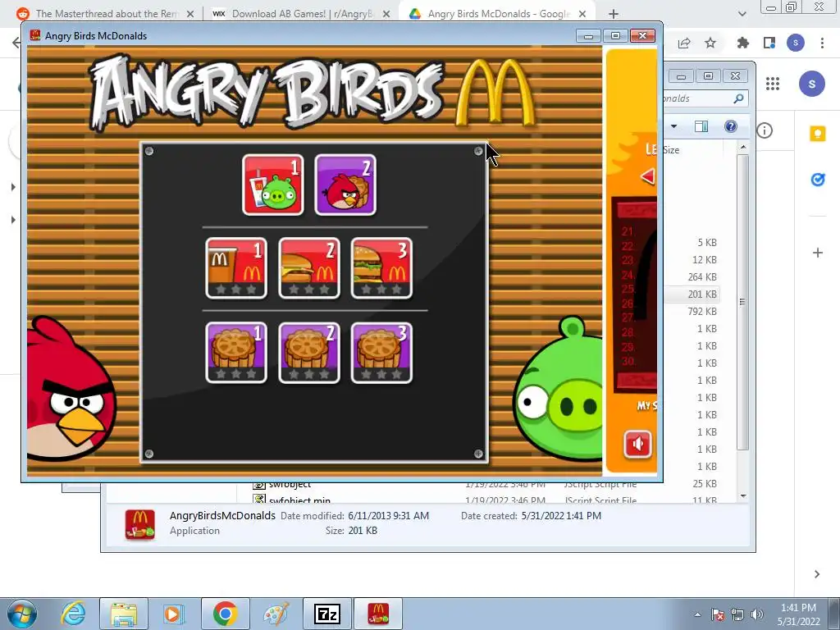Viewport: 840px width, 630px height.
Task: Select the 5 KB file row
Action: pos(691,243)
